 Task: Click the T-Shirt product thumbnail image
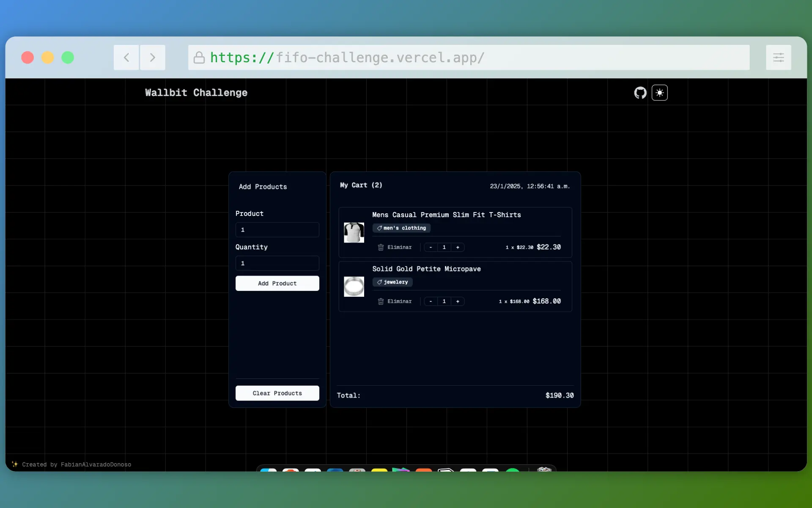pyautogui.click(x=354, y=232)
